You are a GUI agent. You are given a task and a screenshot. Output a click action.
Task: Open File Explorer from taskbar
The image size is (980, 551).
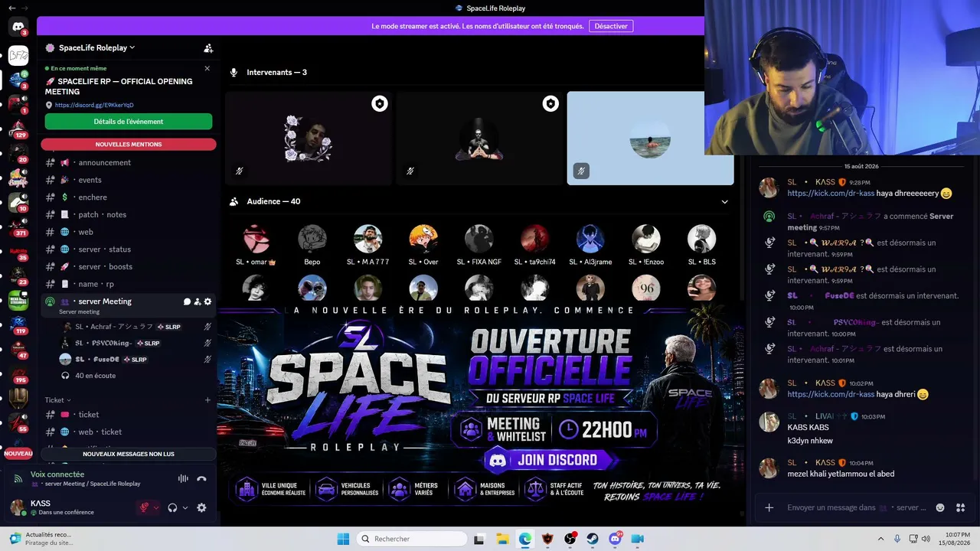[502, 539]
